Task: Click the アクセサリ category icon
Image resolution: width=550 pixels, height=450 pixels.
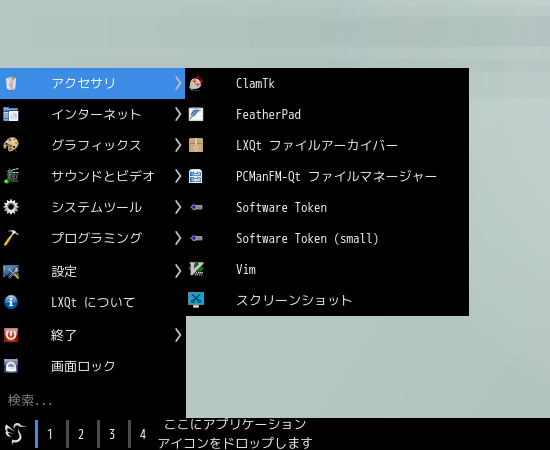Action: click(11, 83)
